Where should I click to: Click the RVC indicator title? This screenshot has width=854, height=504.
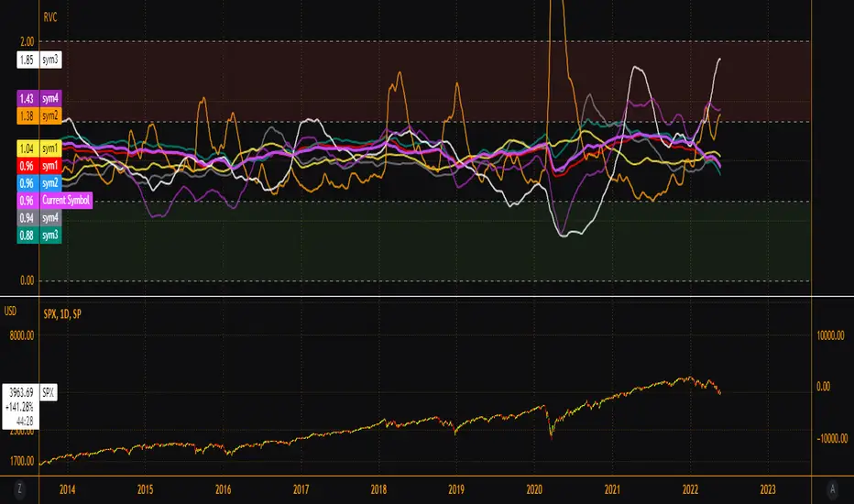point(50,17)
